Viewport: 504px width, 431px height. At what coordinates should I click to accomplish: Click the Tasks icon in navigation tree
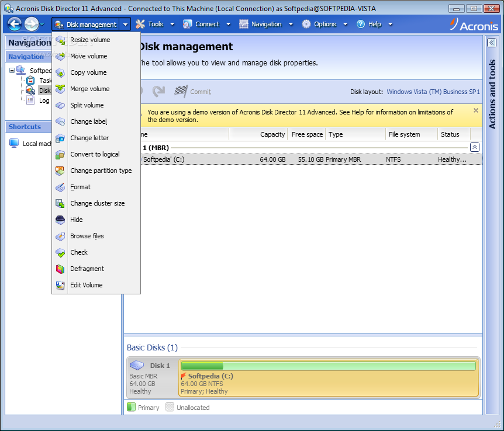click(x=30, y=80)
